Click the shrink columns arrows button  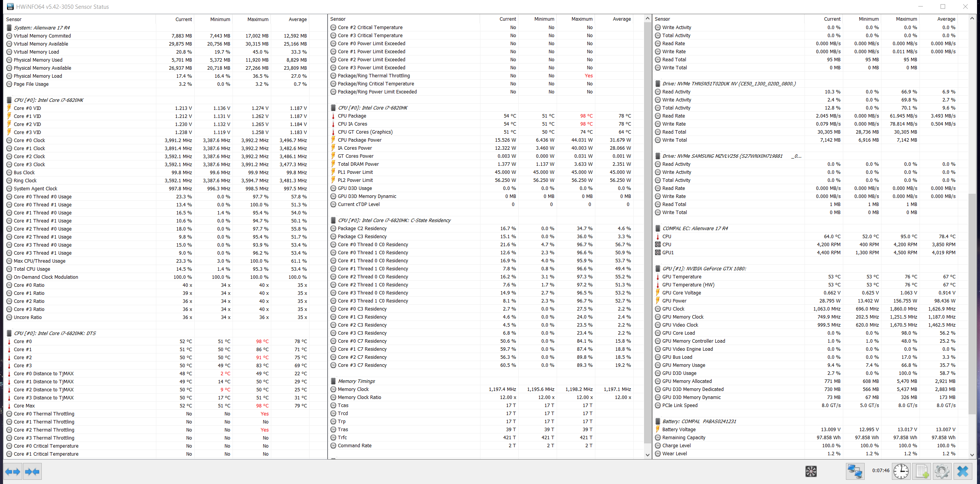32,471
